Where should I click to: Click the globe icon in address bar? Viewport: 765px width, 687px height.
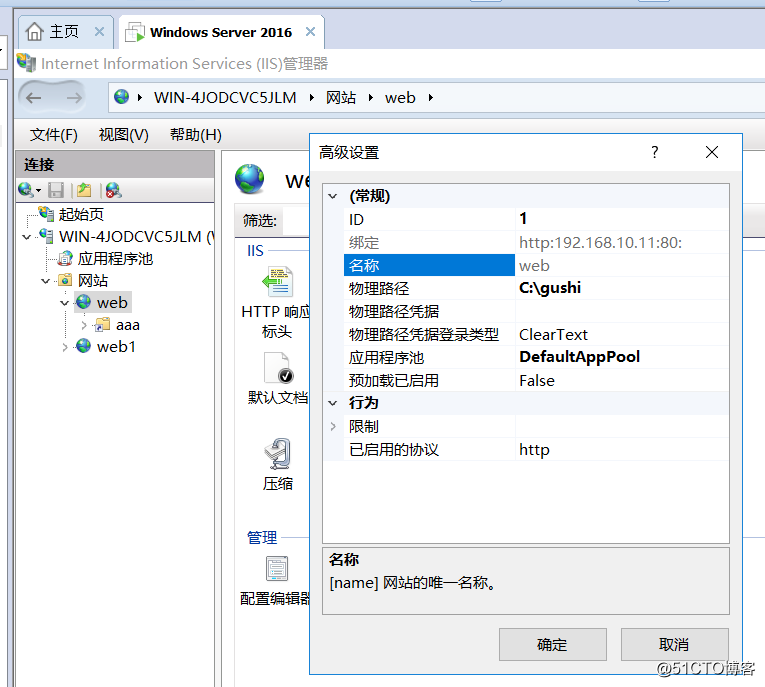121,97
